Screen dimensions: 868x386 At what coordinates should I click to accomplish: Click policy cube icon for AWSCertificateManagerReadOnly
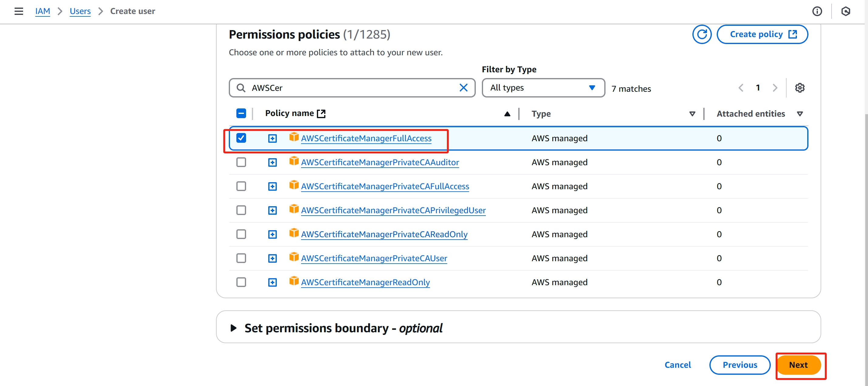294,281
